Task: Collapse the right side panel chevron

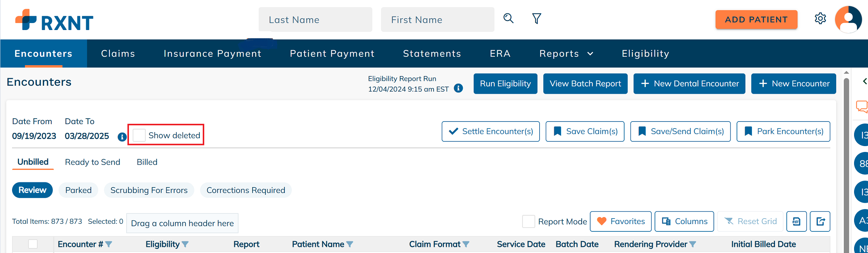Action: 865,81
